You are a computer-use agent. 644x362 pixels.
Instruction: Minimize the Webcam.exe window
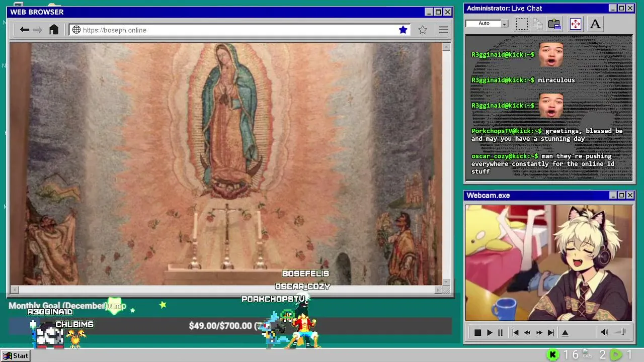coord(613,195)
